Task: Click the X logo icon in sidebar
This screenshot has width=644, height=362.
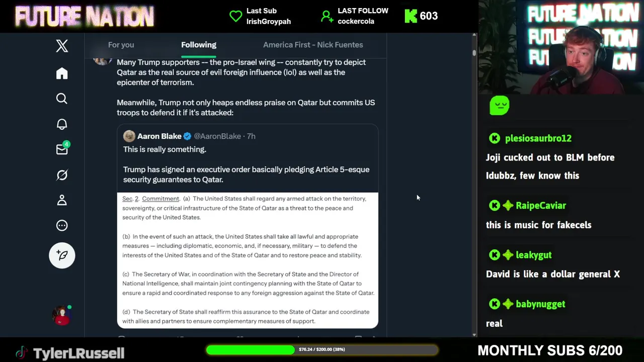Action: (62, 46)
